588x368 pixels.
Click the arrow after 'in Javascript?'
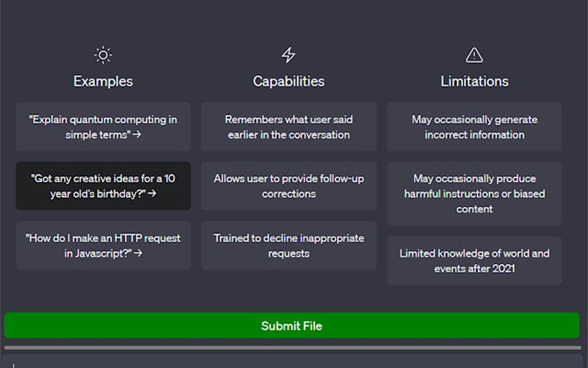pyautogui.click(x=138, y=253)
